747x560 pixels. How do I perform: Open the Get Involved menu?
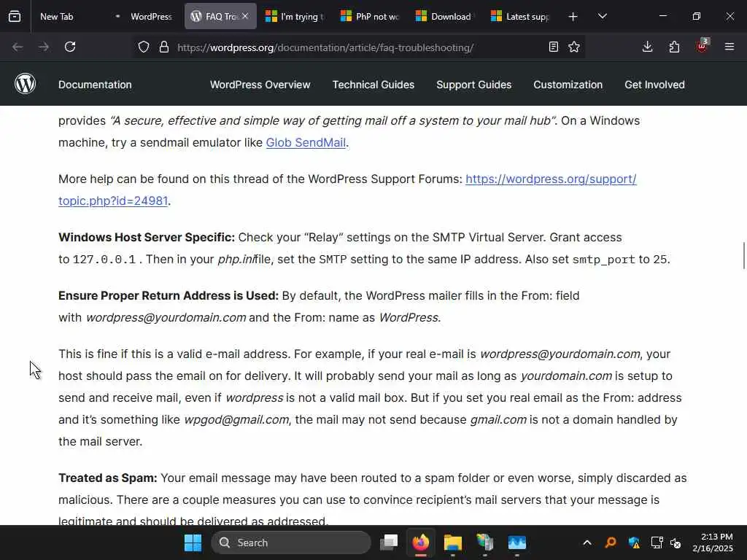pyautogui.click(x=654, y=85)
